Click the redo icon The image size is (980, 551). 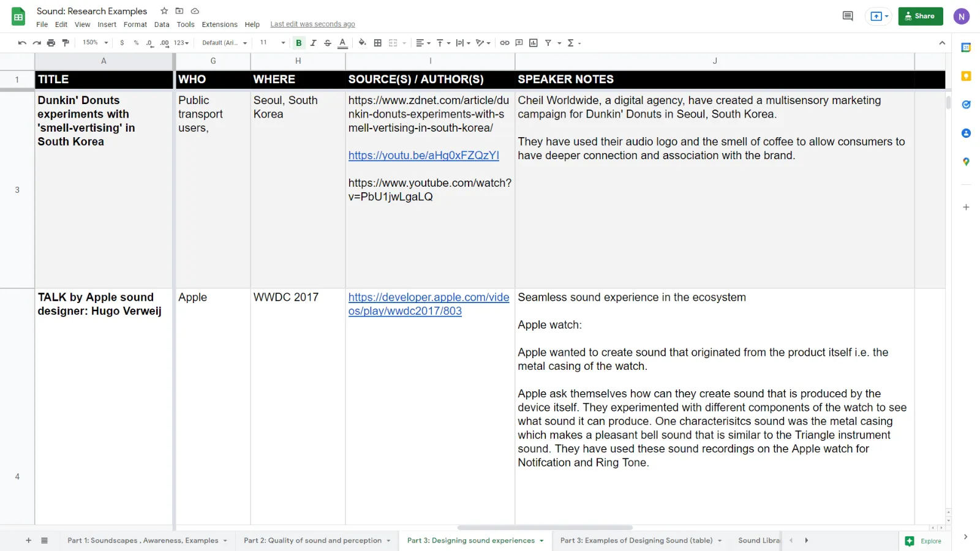coord(37,43)
